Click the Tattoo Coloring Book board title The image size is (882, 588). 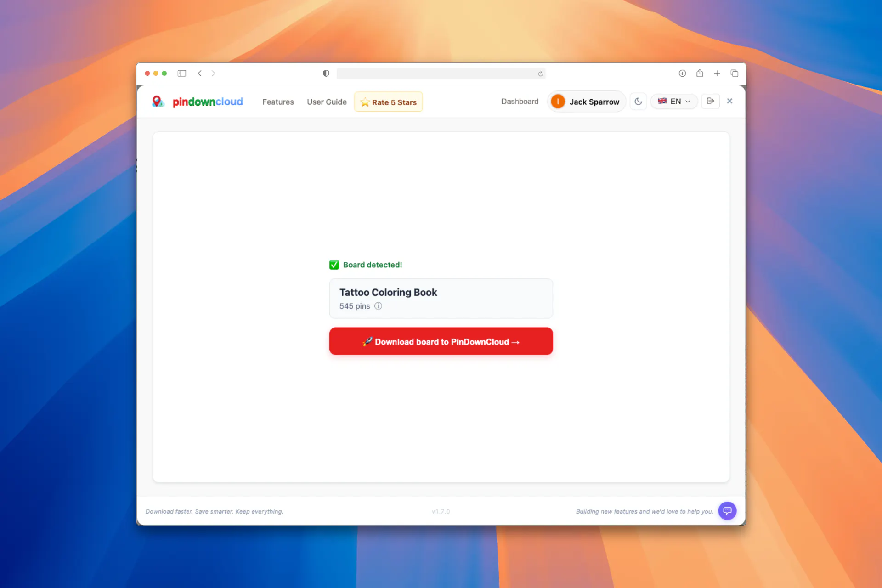[x=388, y=292]
